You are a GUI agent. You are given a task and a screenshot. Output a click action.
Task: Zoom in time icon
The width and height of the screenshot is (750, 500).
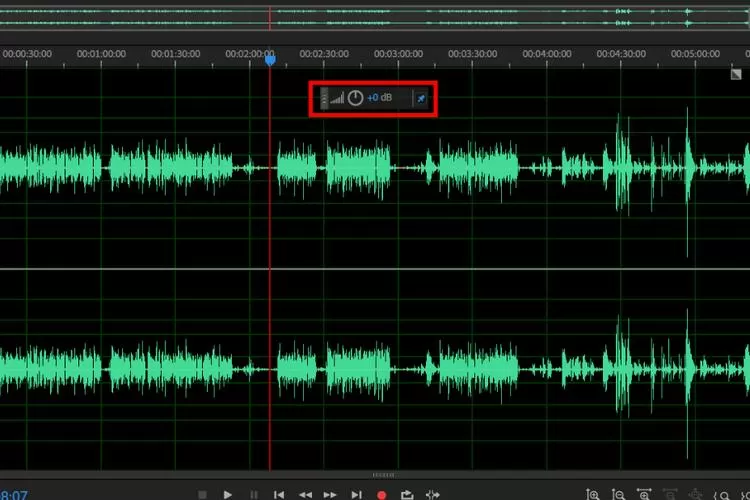pos(644,495)
